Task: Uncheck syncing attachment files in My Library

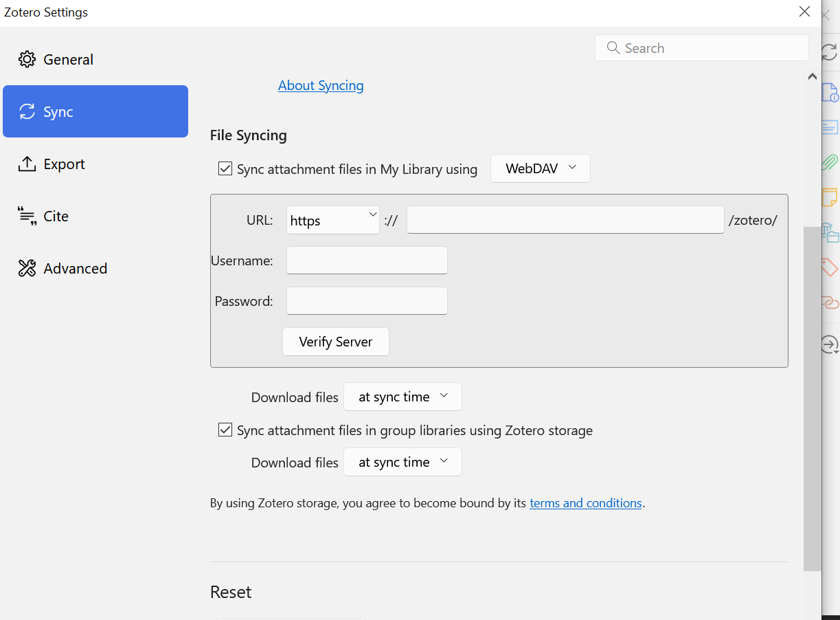Action: coord(225,168)
